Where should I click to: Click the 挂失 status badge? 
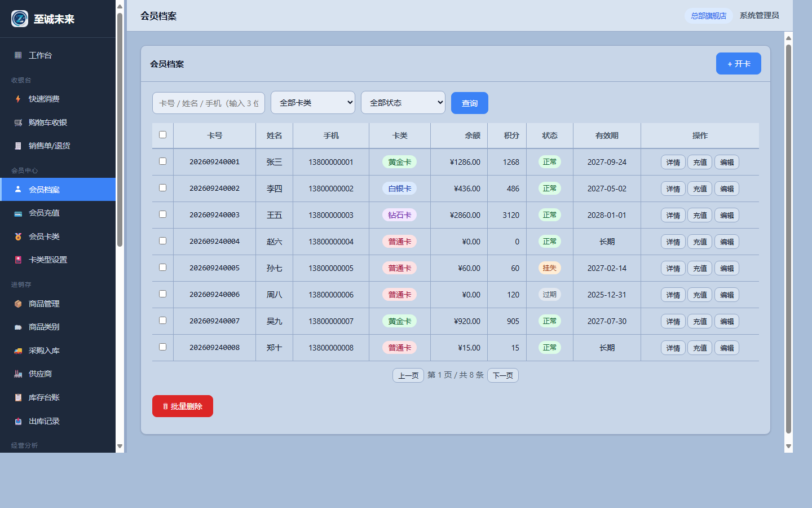(550, 268)
